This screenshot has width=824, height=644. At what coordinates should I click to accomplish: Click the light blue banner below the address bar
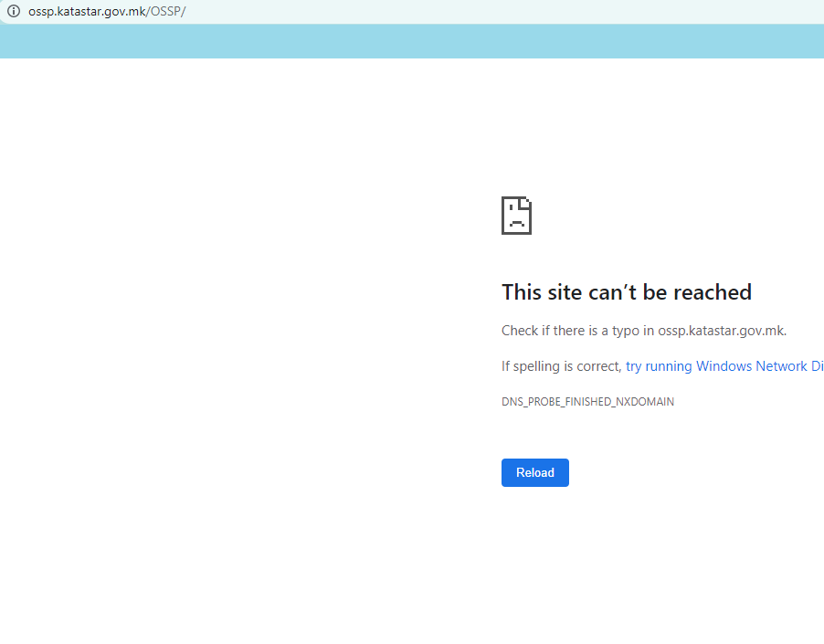[411, 42]
